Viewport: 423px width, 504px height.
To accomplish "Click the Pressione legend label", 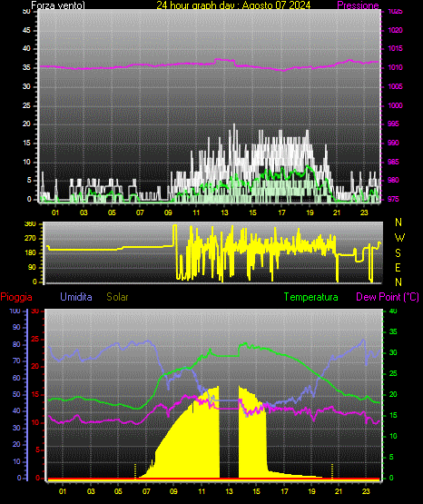I will (358, 5).
